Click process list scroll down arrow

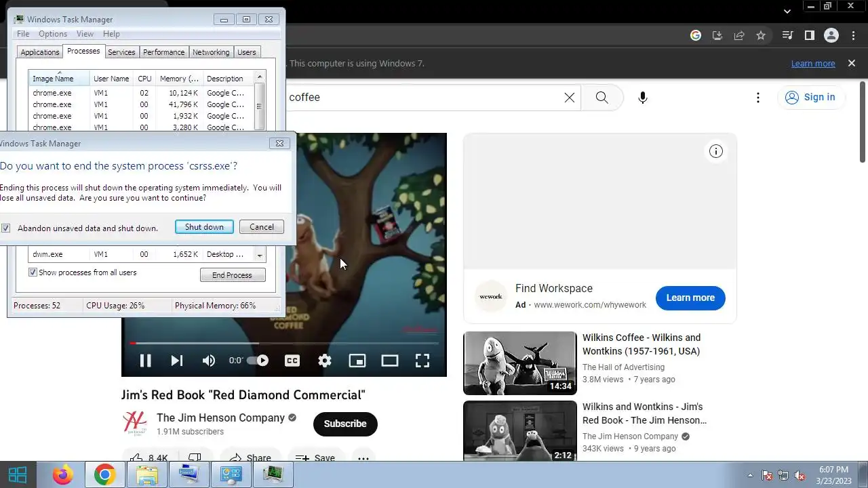click(260, 256)
